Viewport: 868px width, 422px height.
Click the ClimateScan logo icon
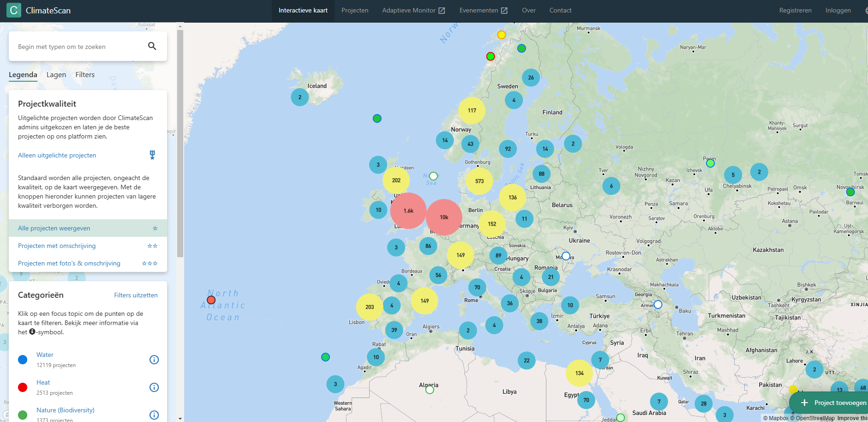[x=14, y=10]
